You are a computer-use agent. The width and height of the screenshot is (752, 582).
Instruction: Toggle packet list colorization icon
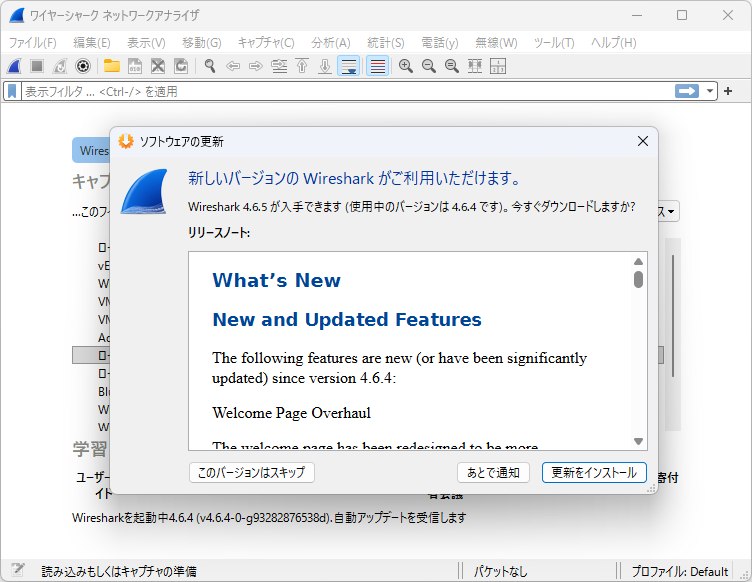click(377, 66)
